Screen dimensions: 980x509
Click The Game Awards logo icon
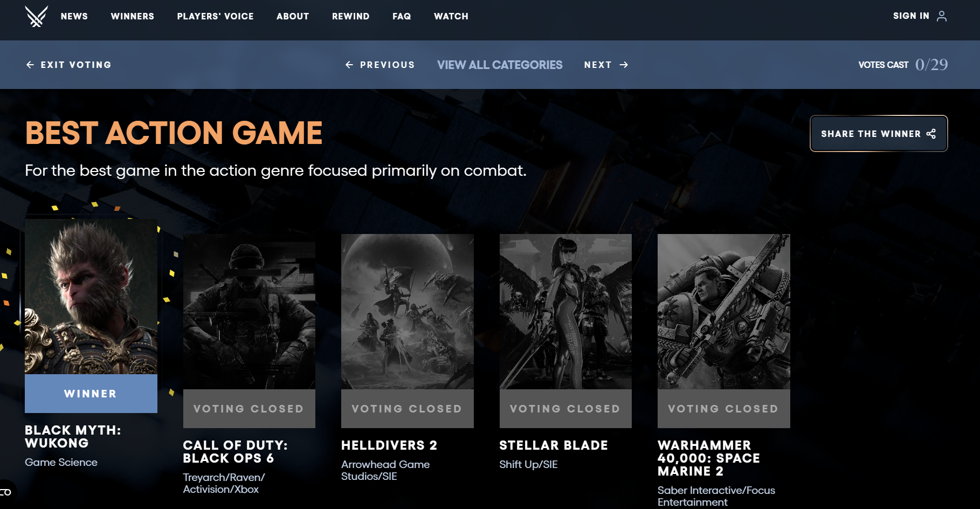tap(36, 16)
